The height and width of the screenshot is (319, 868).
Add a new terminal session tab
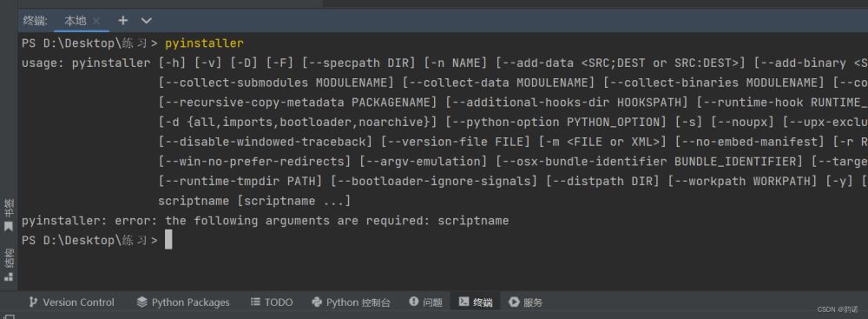tap(123, 21)
